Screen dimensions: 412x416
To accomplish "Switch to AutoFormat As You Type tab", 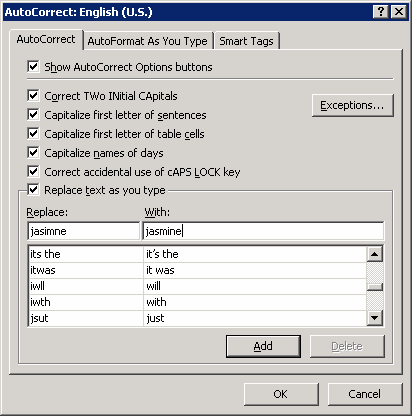I will coord(148,41).
